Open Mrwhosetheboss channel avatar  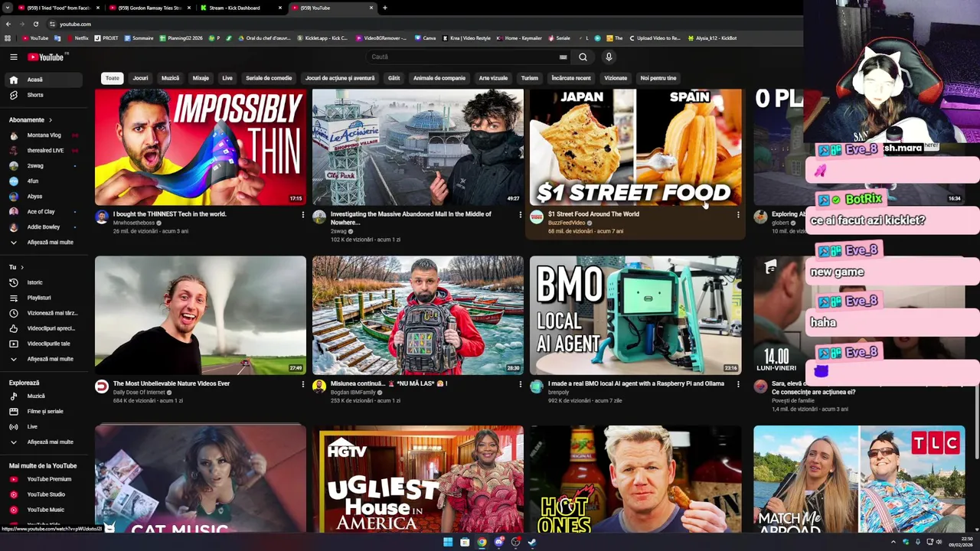[102, 217]
